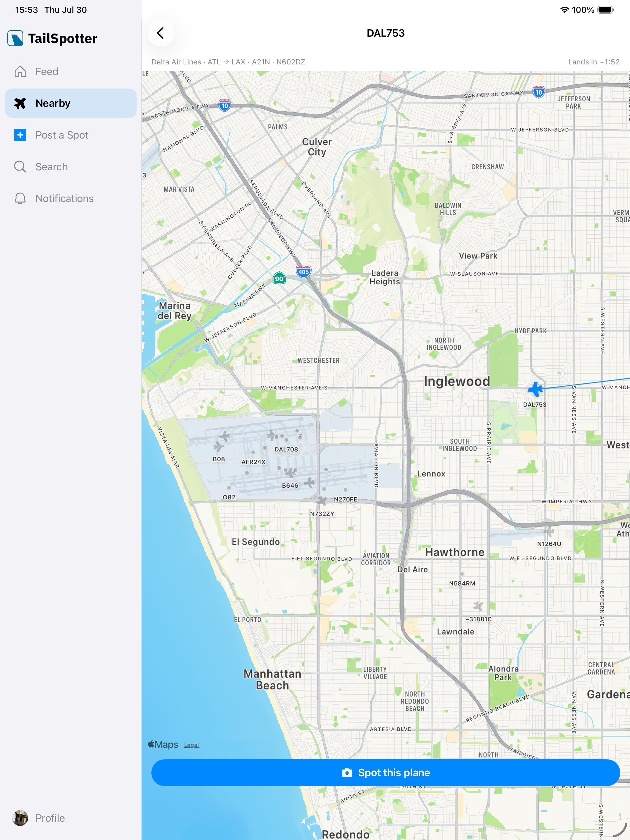Viewport: 630px width, 840px height.
Task: Tap the 'Lands in ~1:52' estimate
Action: click(594, 62)
